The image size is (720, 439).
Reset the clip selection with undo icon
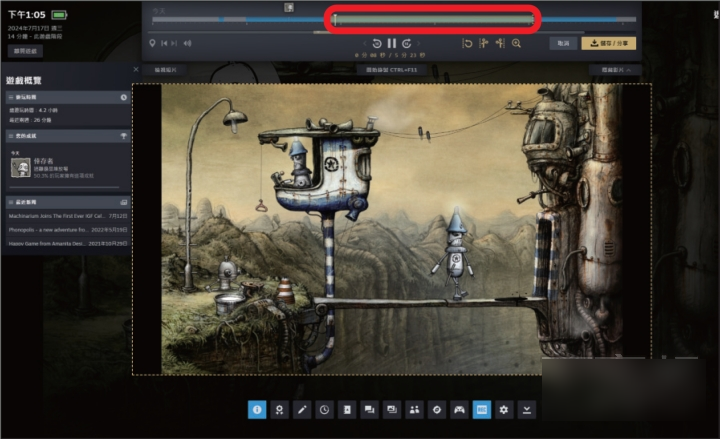(x=467, y=43)
